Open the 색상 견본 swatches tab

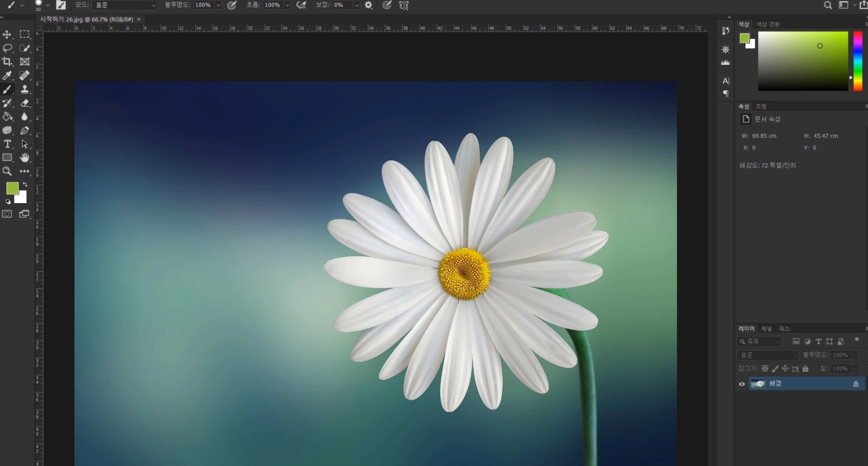767,24
